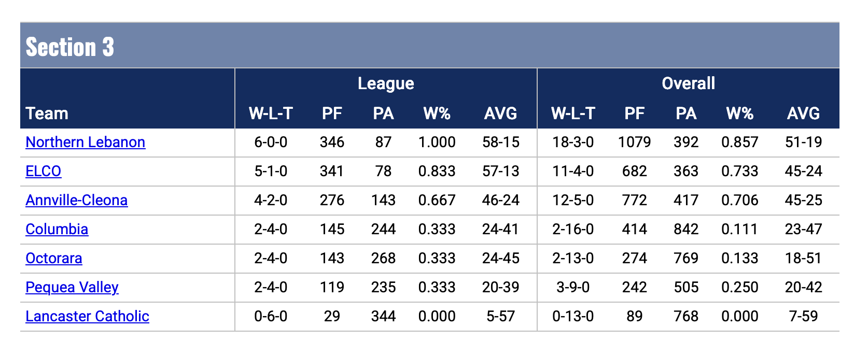
Task: Click the League group header
Action: click(386, 83)
